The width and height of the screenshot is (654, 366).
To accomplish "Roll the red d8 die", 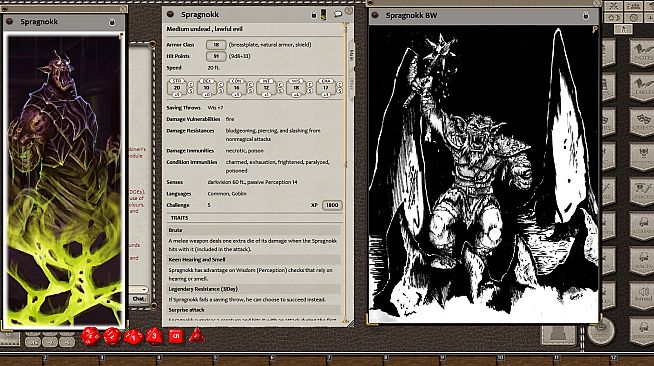I will click(154, 336).
